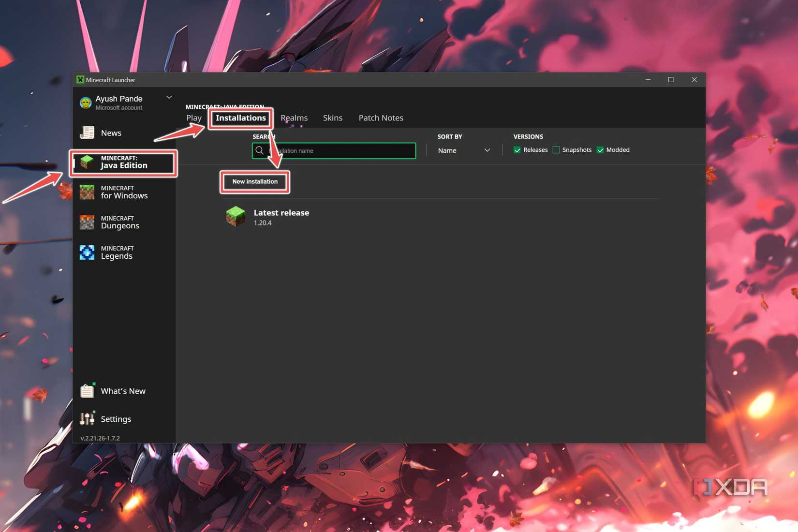This screenshot has width=798, height=532.
Task: Disable the Modded versions checkbox
Action: click(600, 150)
